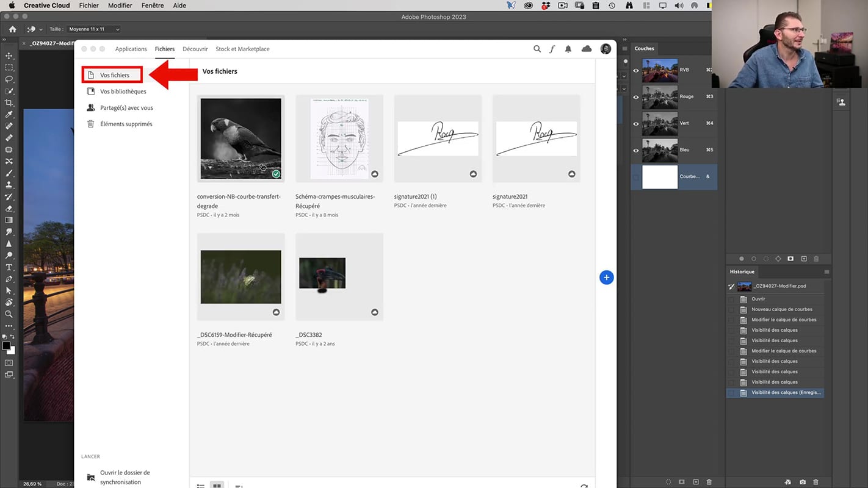Select the Rectangular Marquee tool
868x488 pixels.
pyautogui.click(x=9, y=68)
